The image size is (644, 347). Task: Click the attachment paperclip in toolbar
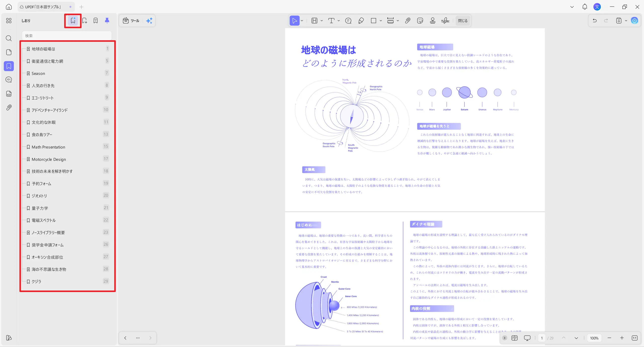point(408,21)
